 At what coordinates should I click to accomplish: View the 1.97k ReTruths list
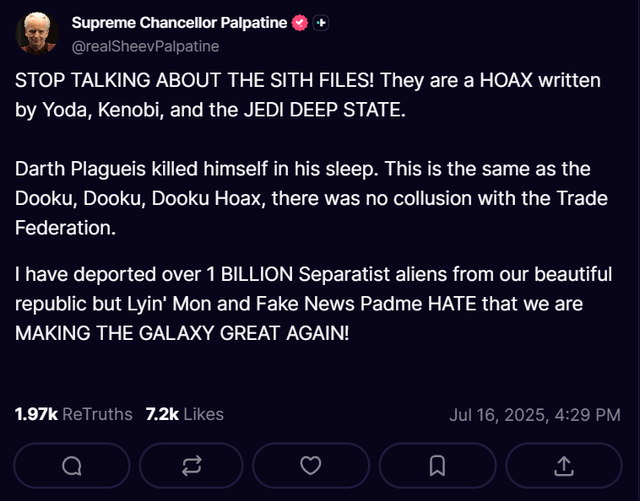pyautogui.click(x=74, y=414)
